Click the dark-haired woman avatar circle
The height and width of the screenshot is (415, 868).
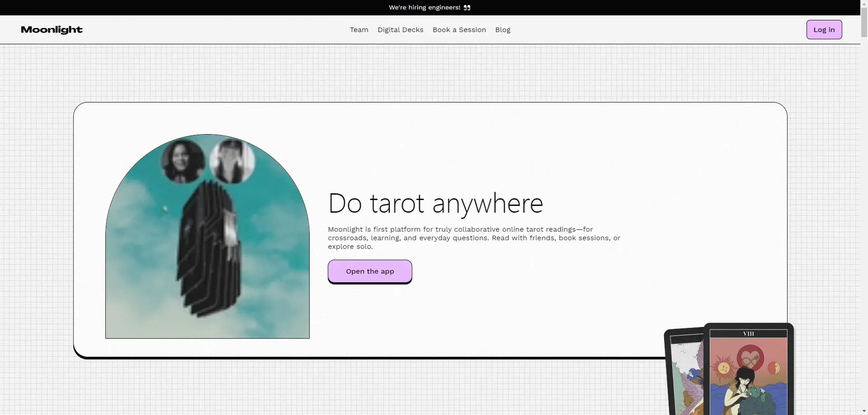tap(183, 161)
